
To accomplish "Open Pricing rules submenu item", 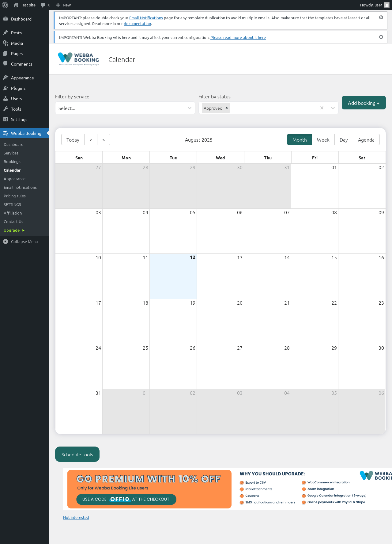I will pos(24,196).
